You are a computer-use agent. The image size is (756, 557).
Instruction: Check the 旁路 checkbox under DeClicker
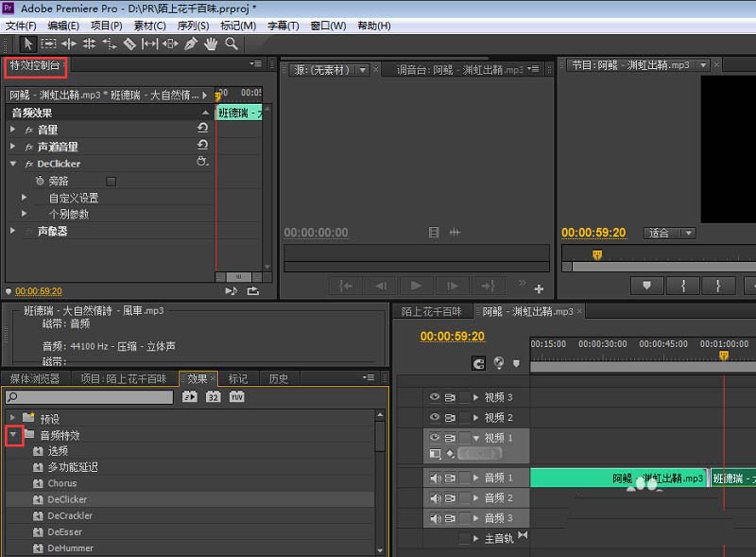(110, 182)
